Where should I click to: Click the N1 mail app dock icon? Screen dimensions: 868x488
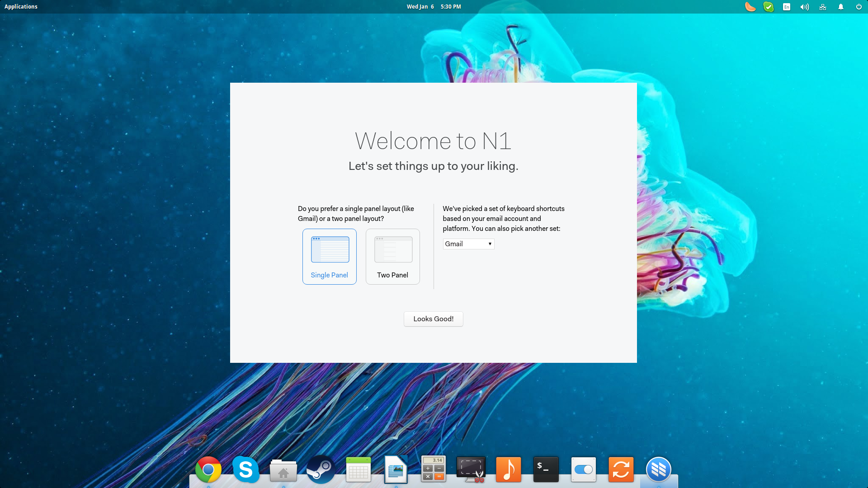pos(659,470)
